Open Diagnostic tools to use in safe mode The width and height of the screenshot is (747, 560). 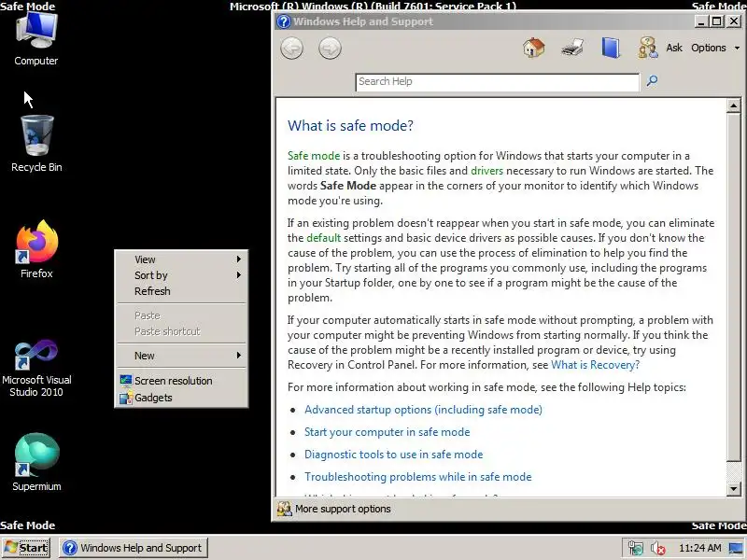(393, 455)
